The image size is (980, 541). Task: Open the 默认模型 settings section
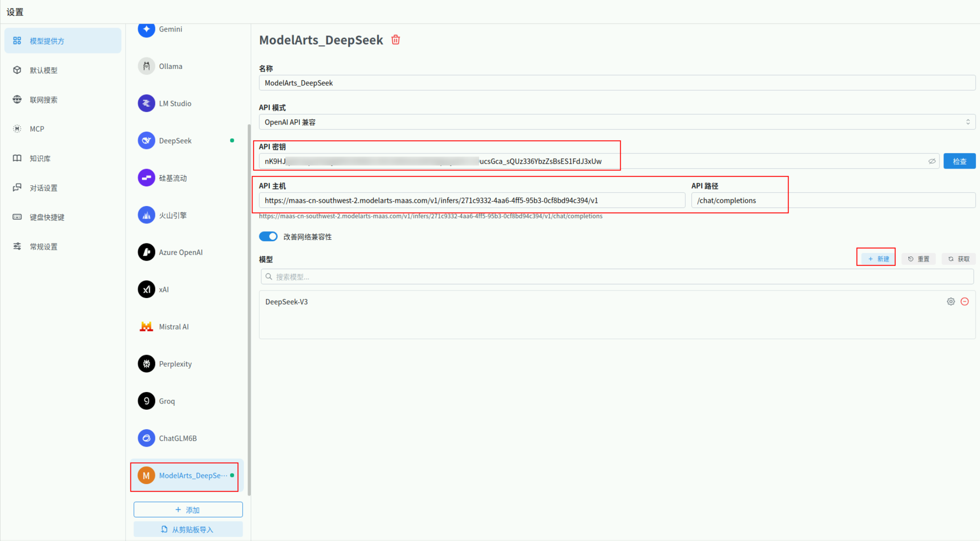point(43,70)
